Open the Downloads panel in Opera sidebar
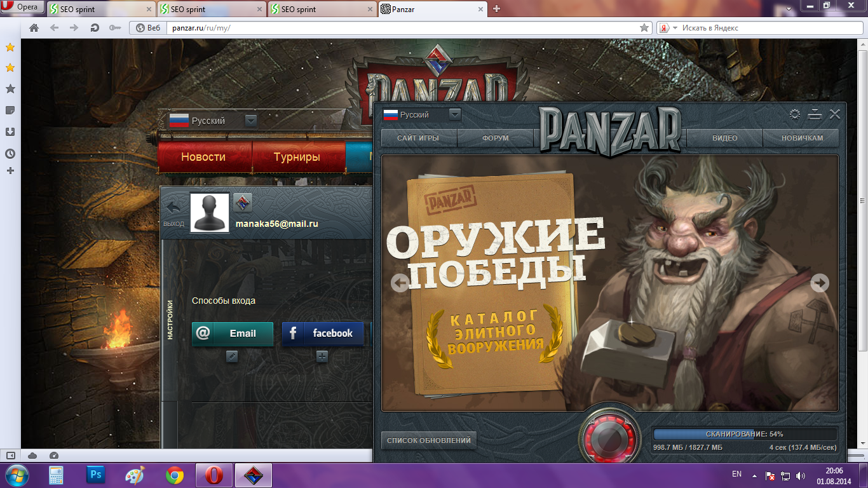Screen dimensions: 868x488 tap(10, 132)
